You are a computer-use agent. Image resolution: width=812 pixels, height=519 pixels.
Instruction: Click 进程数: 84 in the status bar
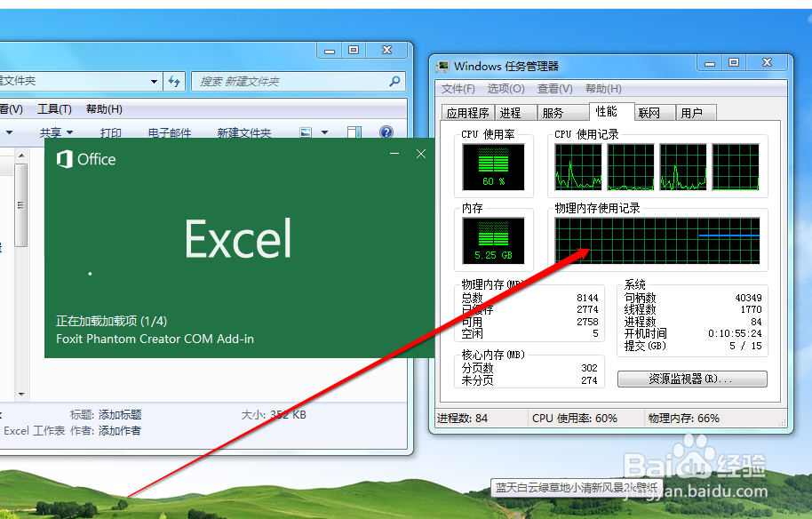[x=462, y=419]
